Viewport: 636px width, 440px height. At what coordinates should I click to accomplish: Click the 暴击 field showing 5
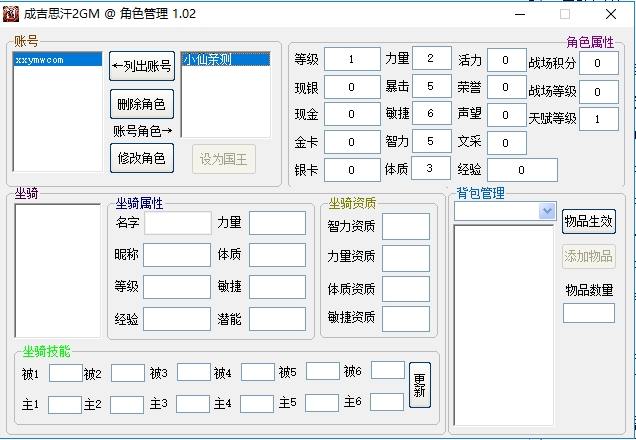(432, 86)
